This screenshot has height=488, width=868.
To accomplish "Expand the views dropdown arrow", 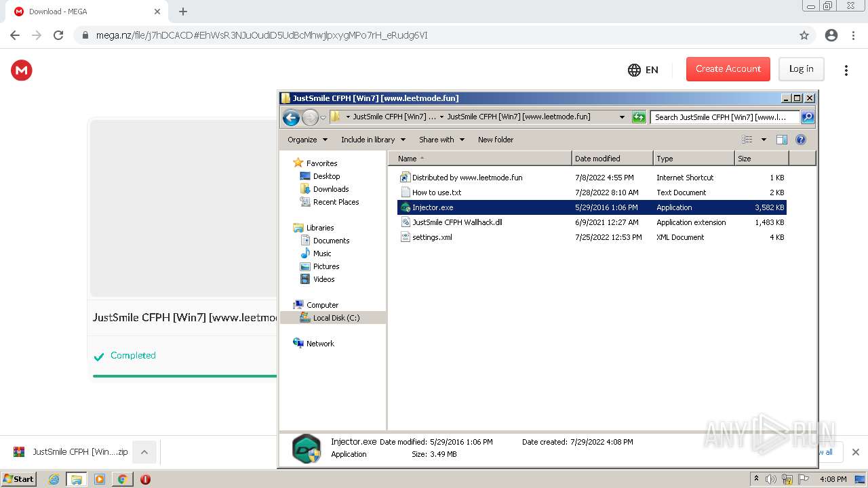I will 763,140.
